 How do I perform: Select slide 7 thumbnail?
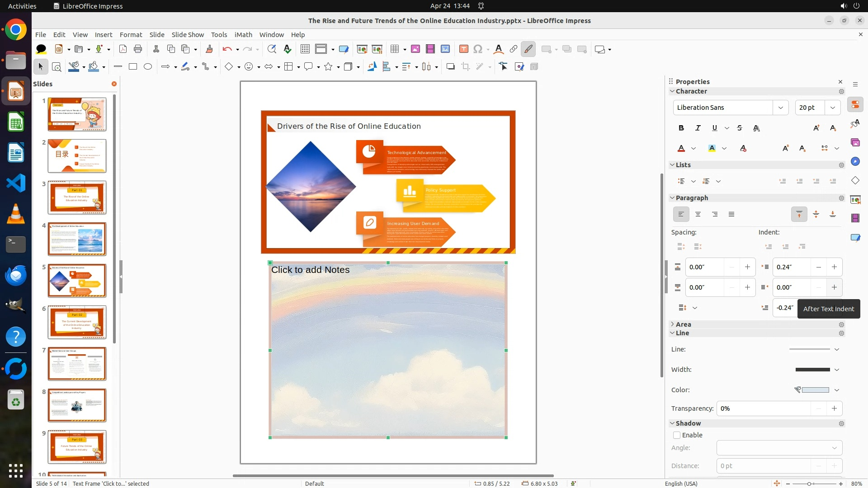(77, 364)
